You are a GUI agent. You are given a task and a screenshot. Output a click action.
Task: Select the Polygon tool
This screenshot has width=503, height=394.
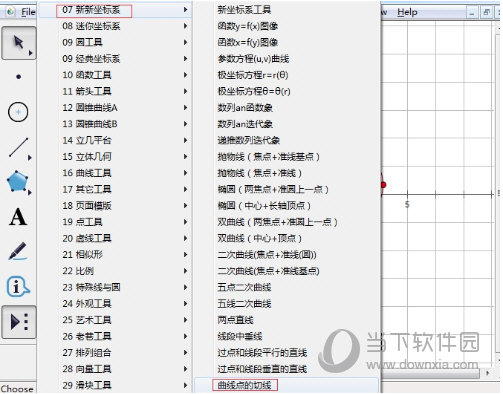[x=18, y=182]
